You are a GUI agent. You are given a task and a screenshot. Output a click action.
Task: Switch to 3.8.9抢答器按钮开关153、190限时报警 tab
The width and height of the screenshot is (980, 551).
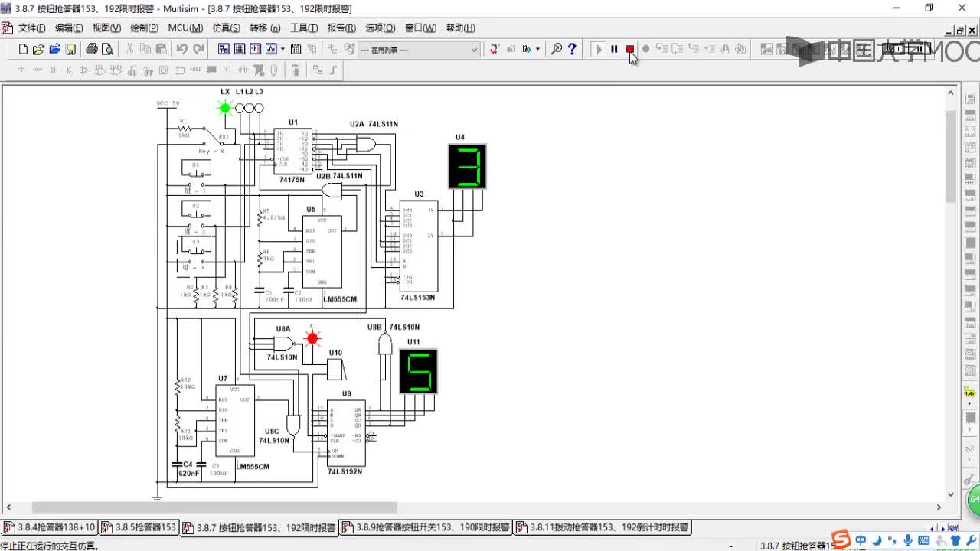pyautogui.click(x=426, y=527)
